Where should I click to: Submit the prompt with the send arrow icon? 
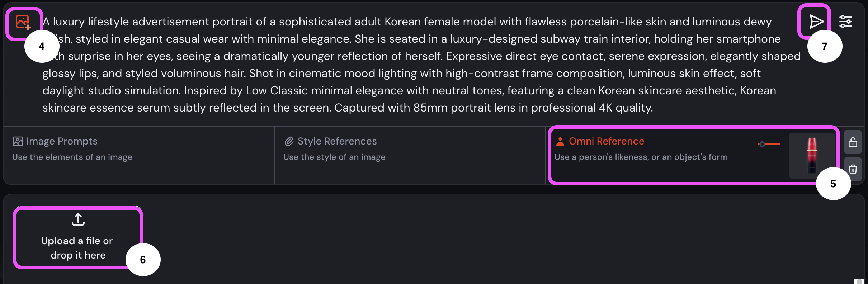point(816,22)
